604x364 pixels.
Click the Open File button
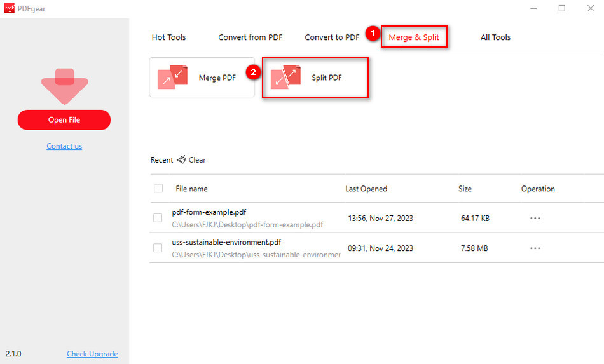click(x=64, y=119)
